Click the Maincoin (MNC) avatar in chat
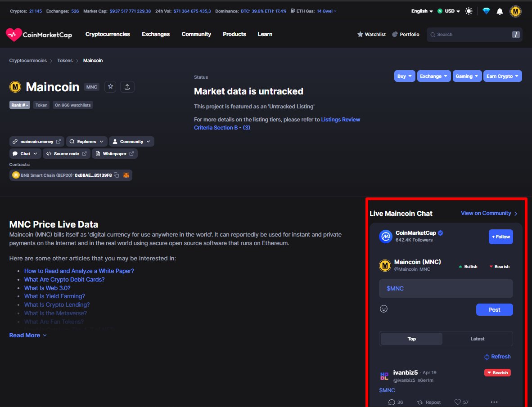532x407 pixels. coord(385,265)
